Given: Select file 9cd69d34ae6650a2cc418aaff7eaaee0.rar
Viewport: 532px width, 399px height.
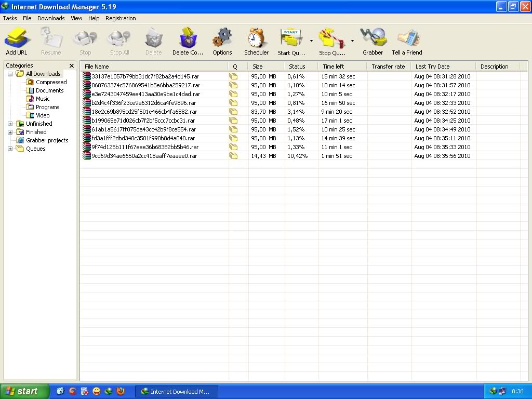Looking at the screenshot, I should coord(144,156).
